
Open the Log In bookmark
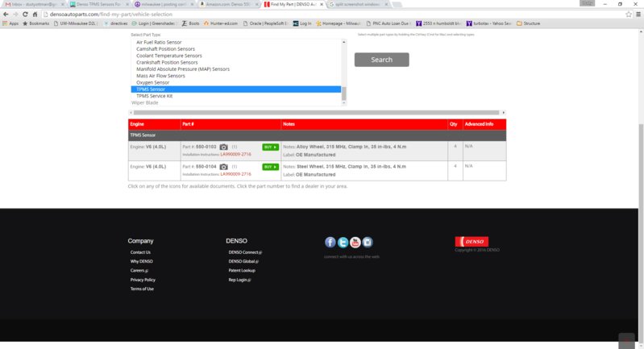pos(302,23)
